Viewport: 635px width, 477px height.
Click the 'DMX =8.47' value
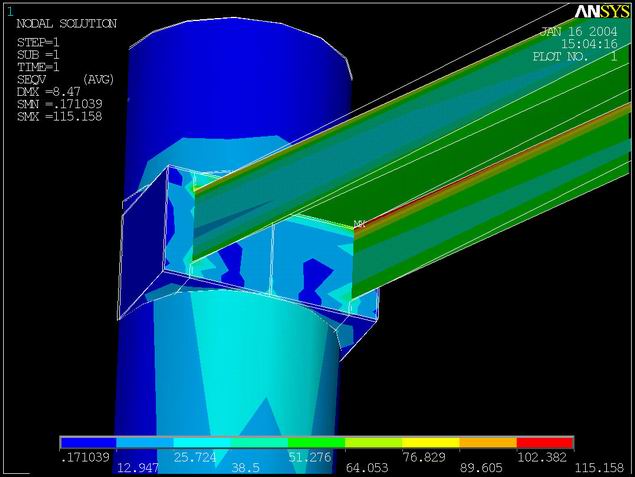(x=49, y=92)
